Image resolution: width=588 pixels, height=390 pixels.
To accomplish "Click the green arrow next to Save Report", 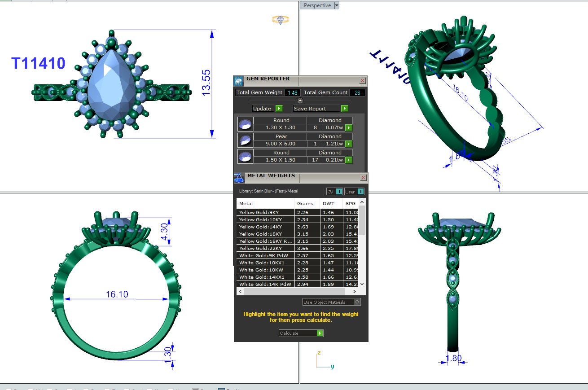I will click(x=344, y=109).
